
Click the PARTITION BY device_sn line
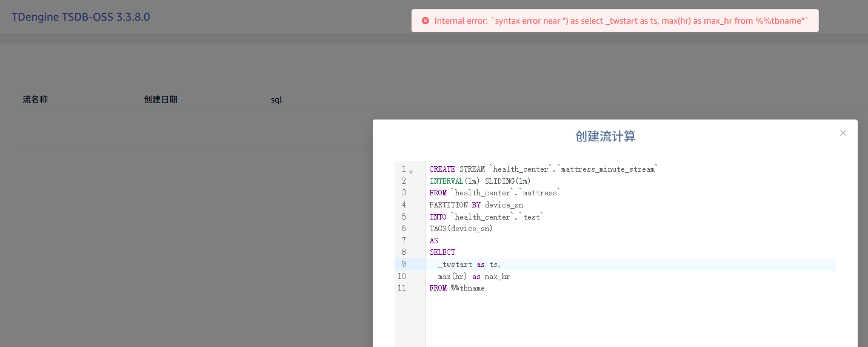476,204
